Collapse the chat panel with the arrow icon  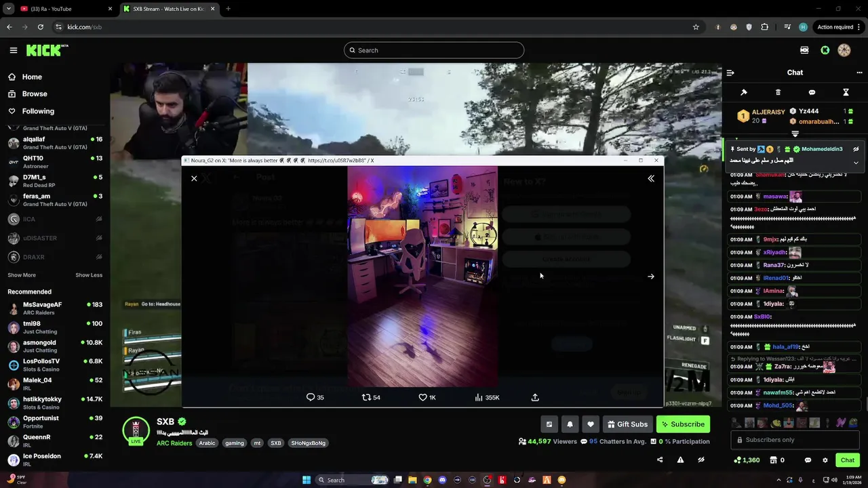pyautogui.click(x=730, y=73)
